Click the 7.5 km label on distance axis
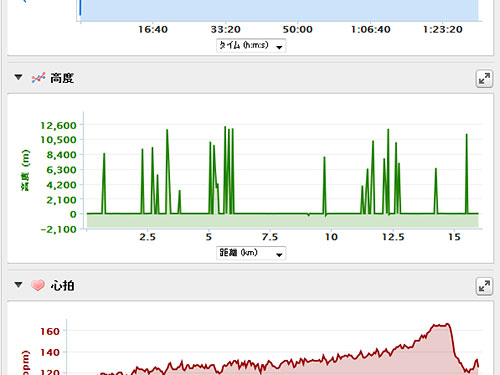This screenshot has height=375, width=500. (x=270, y=237)
